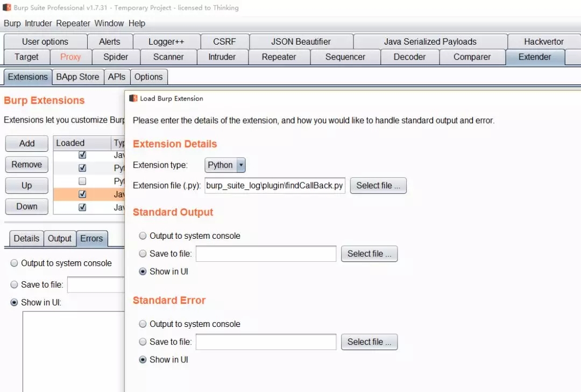Switch to the Comparer tab
The height and width of the screenshot is (392, 581).
point(472,57)
